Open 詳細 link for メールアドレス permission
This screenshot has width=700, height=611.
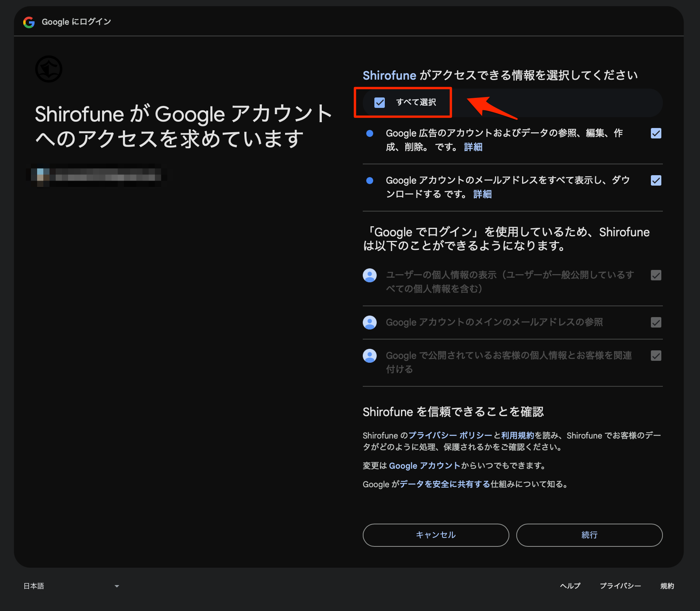pyautogui.click(x=483, y=195)
